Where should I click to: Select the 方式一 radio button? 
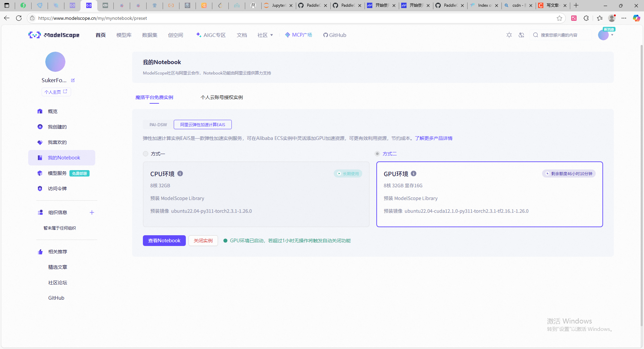(145, 154)
